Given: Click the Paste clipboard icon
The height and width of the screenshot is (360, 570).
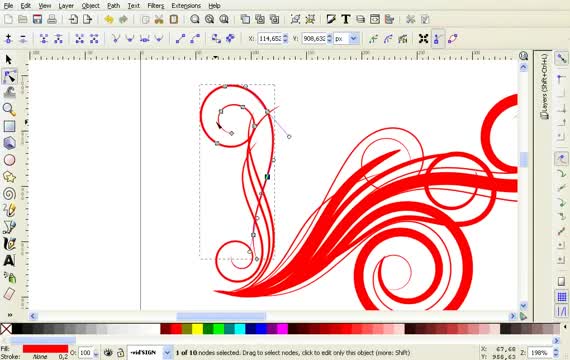Looking at the screenshot, I should (173, 19).
